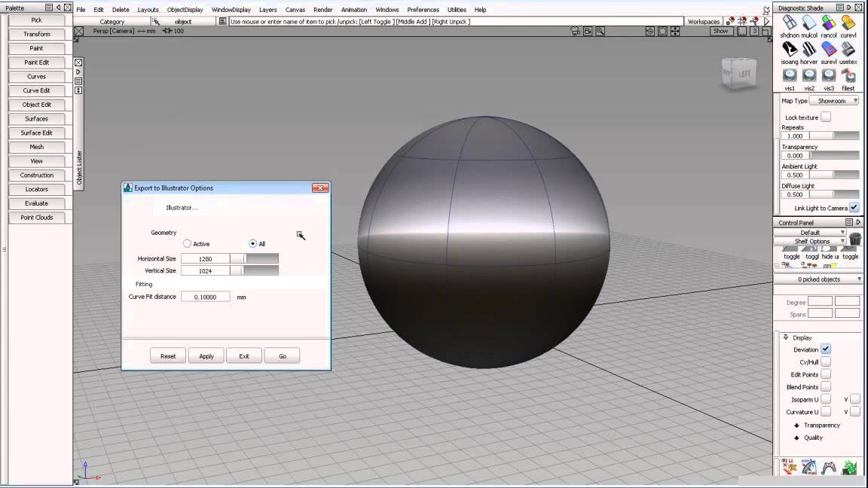Click the bottom-right green shelf icon
This screenshot has height=488, width=868.
tap(849, 468)
